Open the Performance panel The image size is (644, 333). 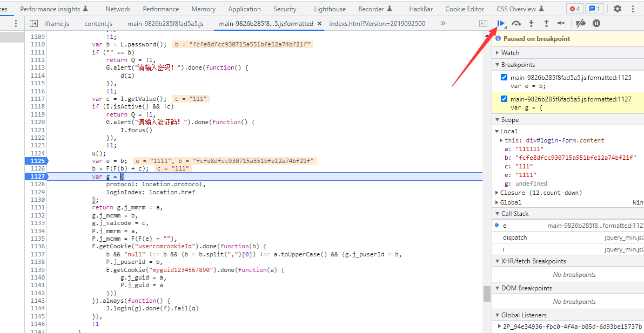tap(161, 9)
